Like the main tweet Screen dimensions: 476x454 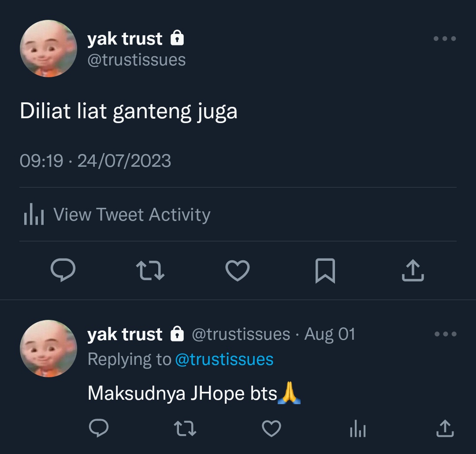click(x=238, y=270)
